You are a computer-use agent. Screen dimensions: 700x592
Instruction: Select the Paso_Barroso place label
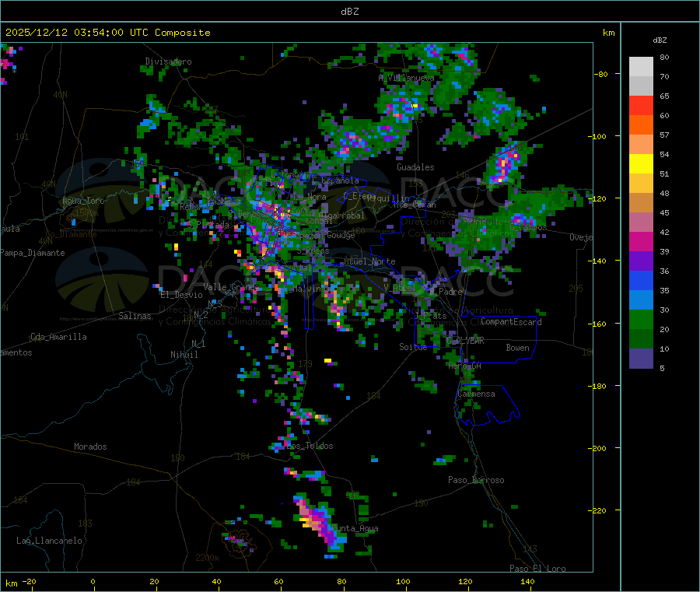click(476, 480)
